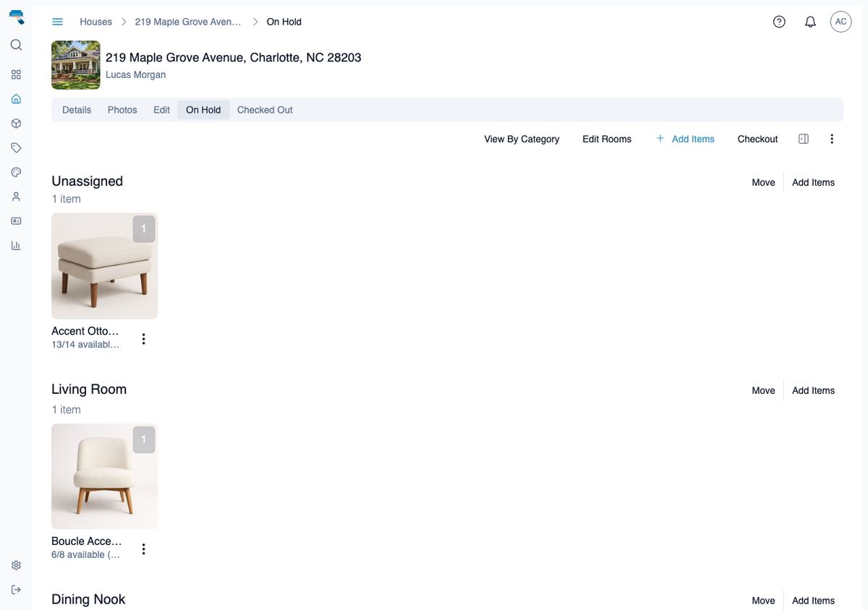This screenshot has height=610, width=868.
Task: Click Add Items for Dining Nook section
Action: 813,601
